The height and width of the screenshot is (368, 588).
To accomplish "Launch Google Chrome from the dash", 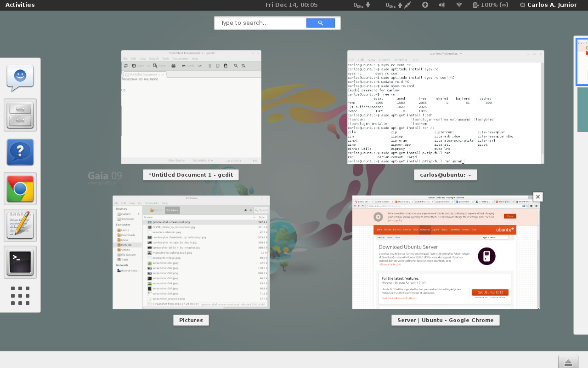I will pyautogui.click(x=20, y=189).
